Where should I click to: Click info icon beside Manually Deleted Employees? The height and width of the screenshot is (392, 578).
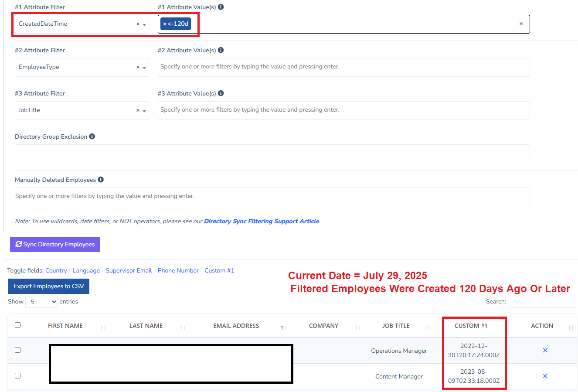pyautogui.click(x=101, y=180)
